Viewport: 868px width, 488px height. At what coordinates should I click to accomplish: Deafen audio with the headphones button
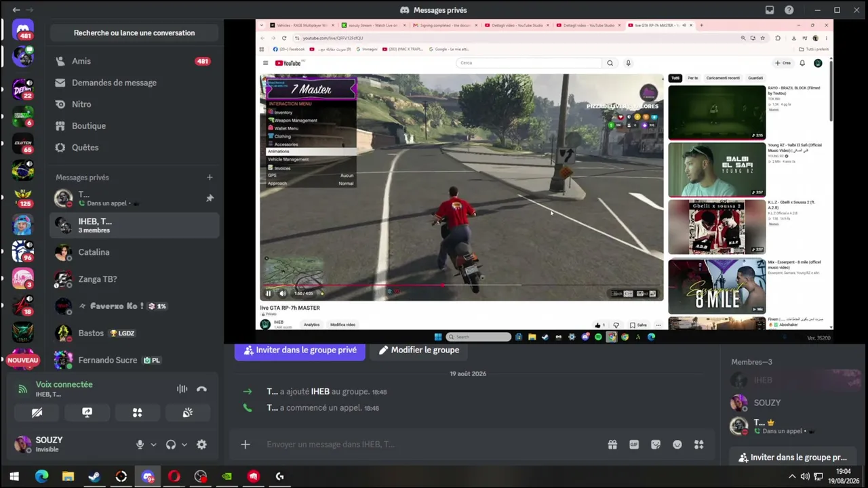pyautogui.click(x=171, y=445)
